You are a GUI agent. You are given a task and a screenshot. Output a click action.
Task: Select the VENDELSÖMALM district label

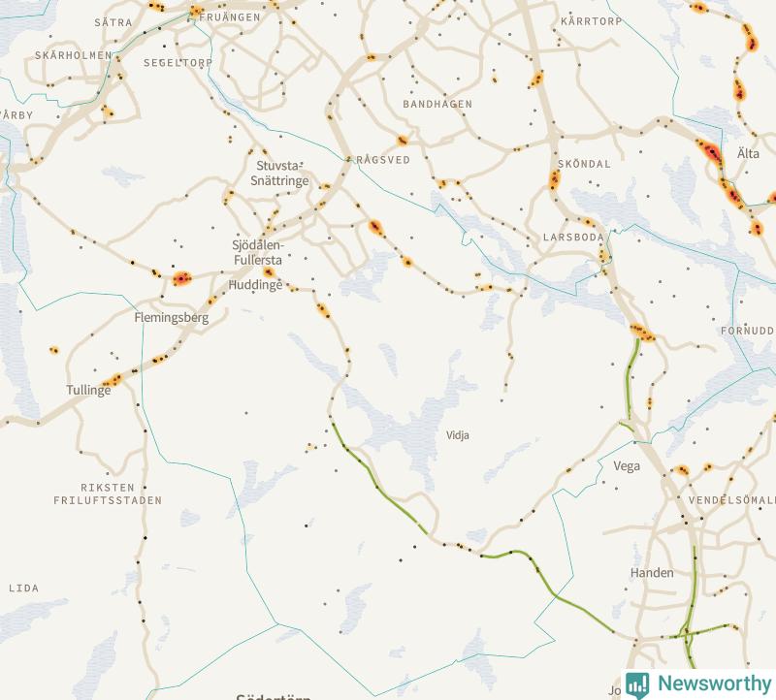click(732, 500)
